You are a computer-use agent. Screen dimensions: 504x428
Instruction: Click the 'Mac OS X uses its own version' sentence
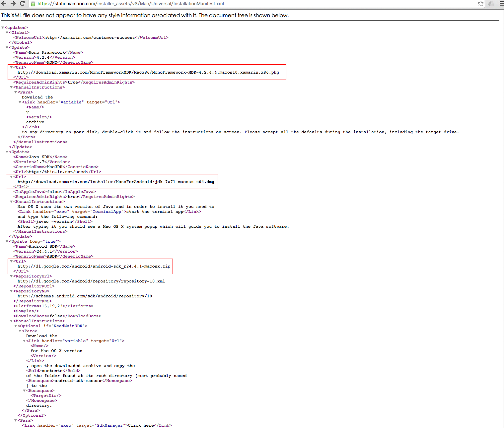click(116, 207)
